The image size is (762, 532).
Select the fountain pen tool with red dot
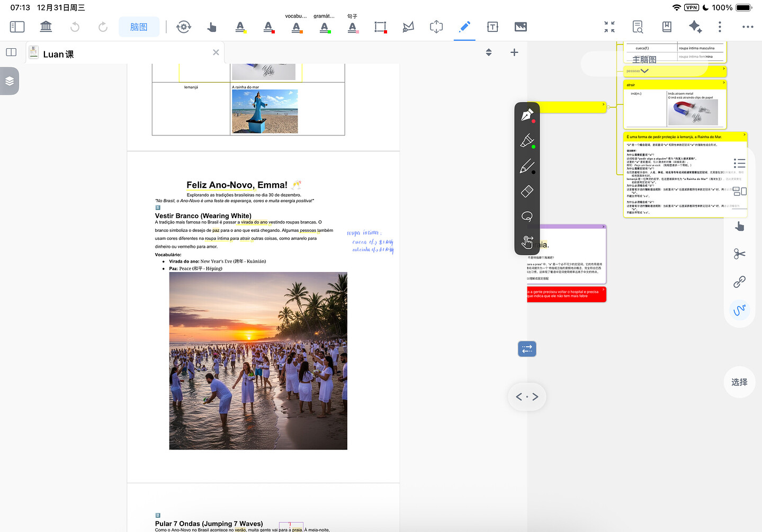click(527, 115)
